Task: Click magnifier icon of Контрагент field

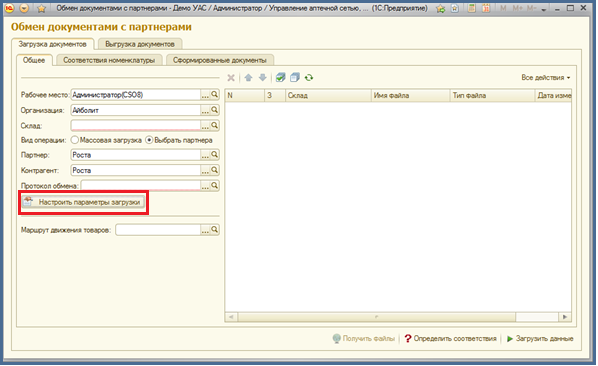Action: (215, 170)
